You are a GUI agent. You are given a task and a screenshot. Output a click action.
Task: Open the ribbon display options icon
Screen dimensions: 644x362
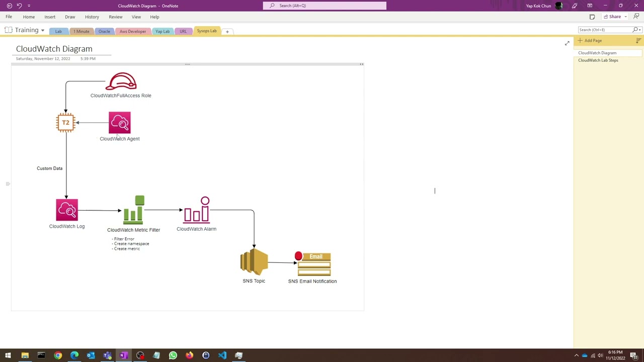(590, 6)
